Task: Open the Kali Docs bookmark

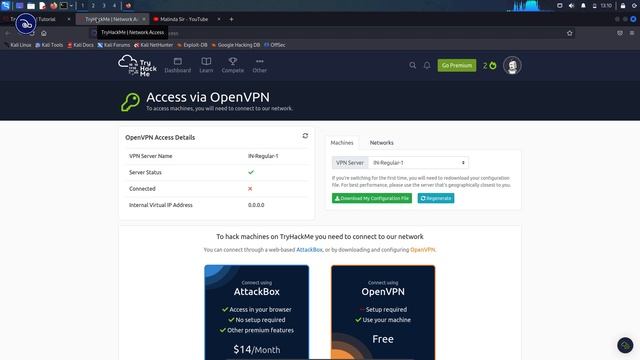Action: [x=80, y=45]
